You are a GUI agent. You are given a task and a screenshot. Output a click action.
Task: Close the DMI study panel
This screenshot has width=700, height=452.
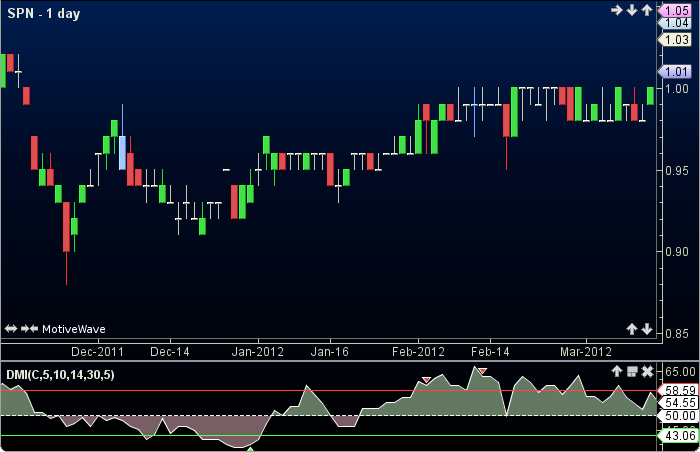[x=647, y=372]
